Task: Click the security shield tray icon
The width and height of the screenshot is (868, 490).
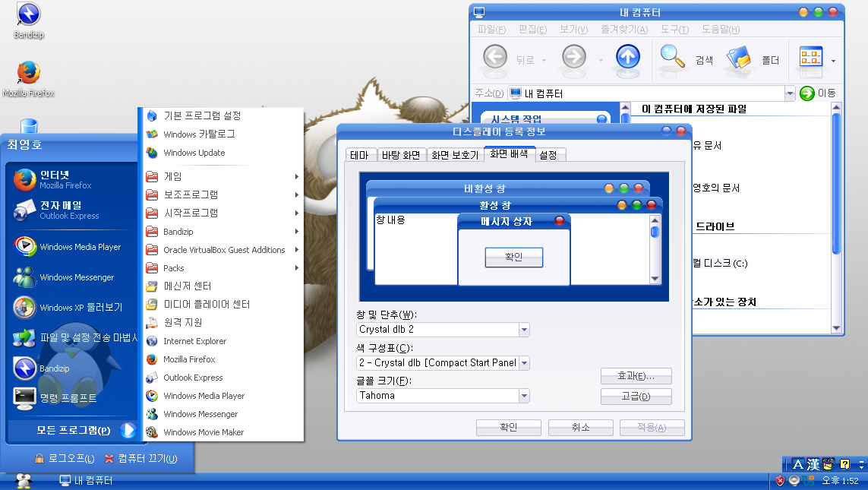Action: (x=780, y=481)
